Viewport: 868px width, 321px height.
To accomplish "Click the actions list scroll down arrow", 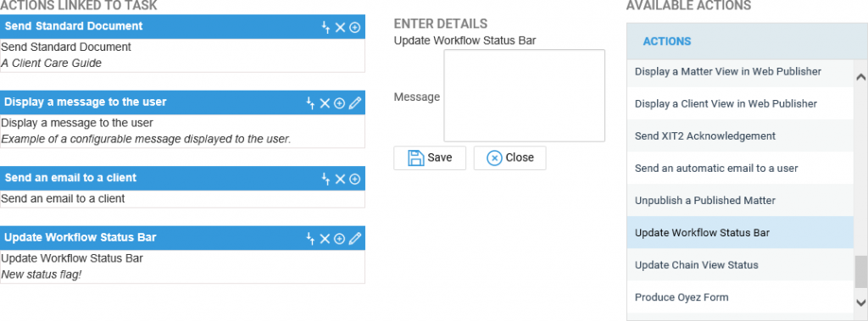I will pos(861,302).
